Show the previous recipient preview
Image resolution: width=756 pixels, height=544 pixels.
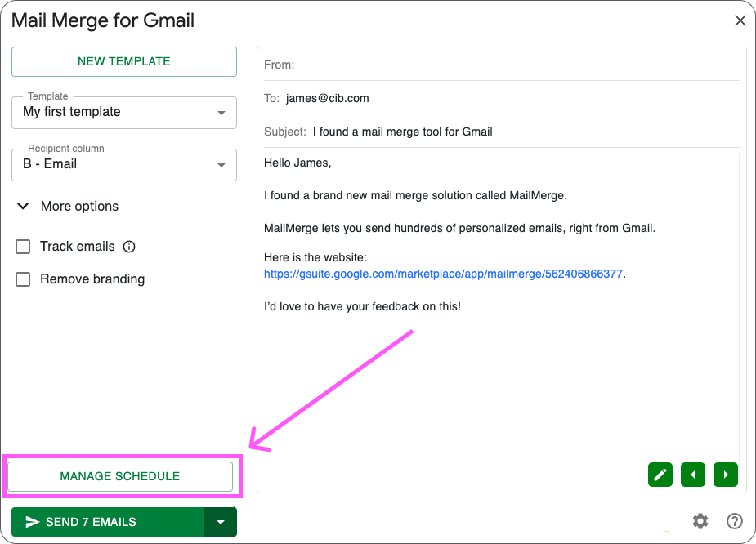click(x=693, y=475)
